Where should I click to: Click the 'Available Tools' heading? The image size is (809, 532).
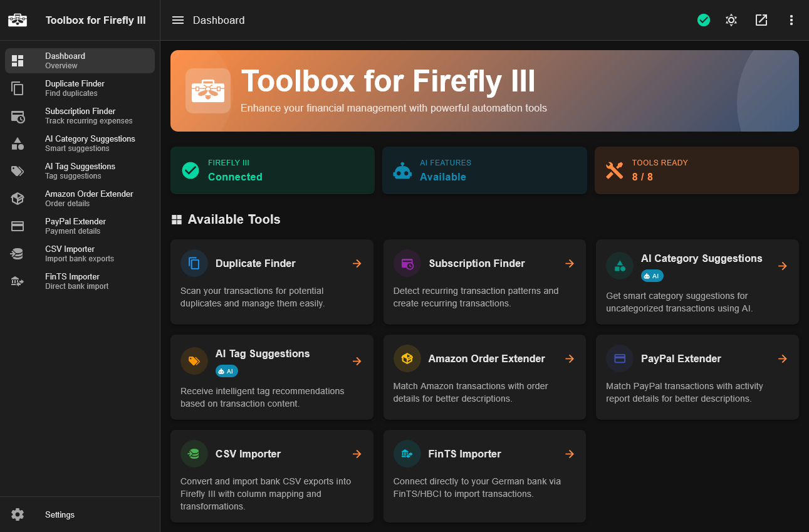[x=234, y=219]
